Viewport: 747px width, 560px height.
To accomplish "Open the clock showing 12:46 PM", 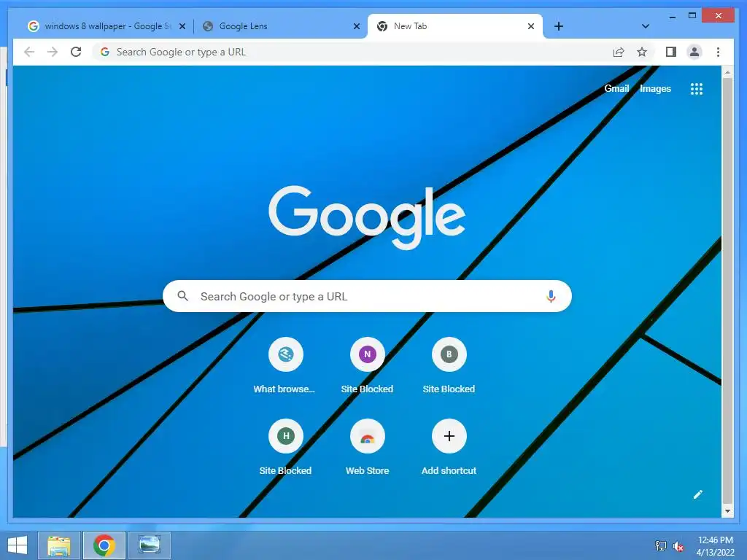I will (715, 546).
